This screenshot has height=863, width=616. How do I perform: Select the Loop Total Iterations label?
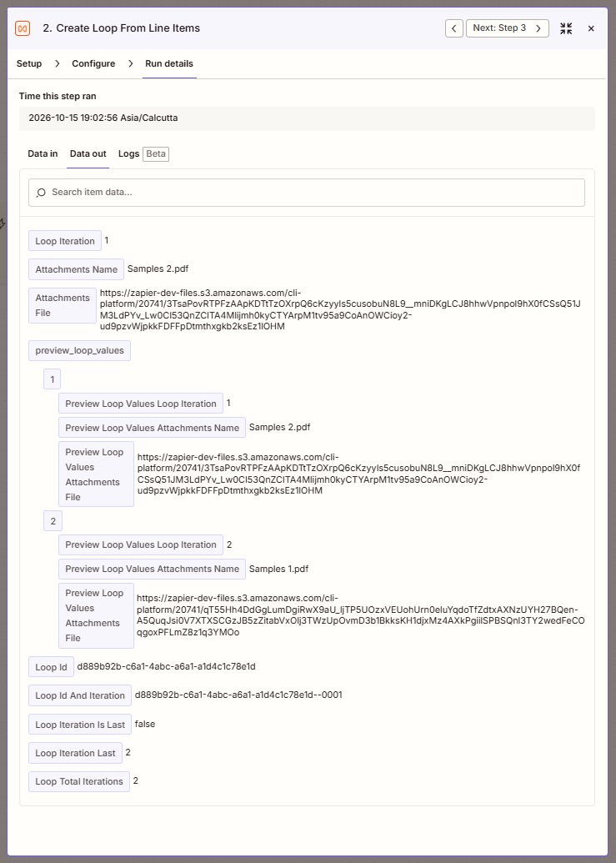[79, 781]
